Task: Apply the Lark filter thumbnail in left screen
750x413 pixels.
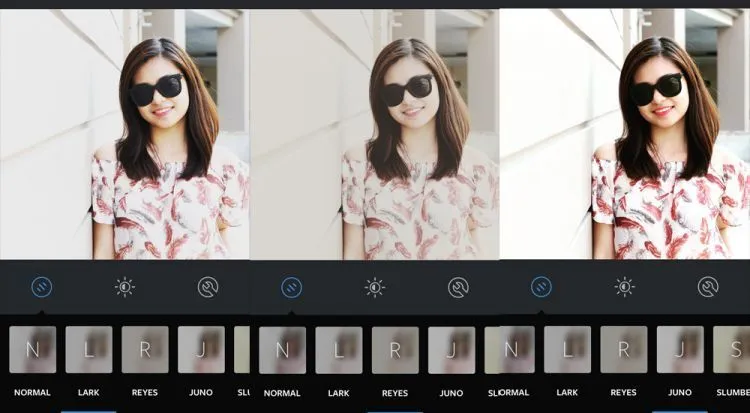Action: [89, 350]
